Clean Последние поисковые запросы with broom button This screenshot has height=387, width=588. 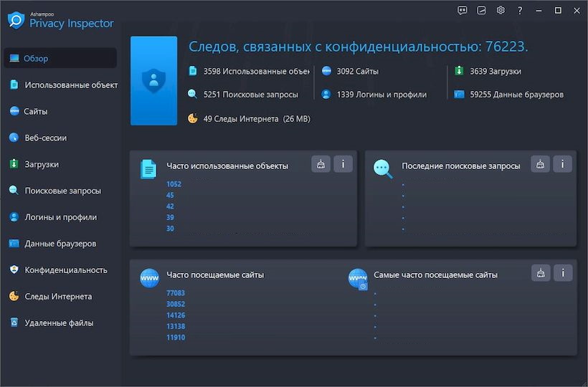point(541,164)
